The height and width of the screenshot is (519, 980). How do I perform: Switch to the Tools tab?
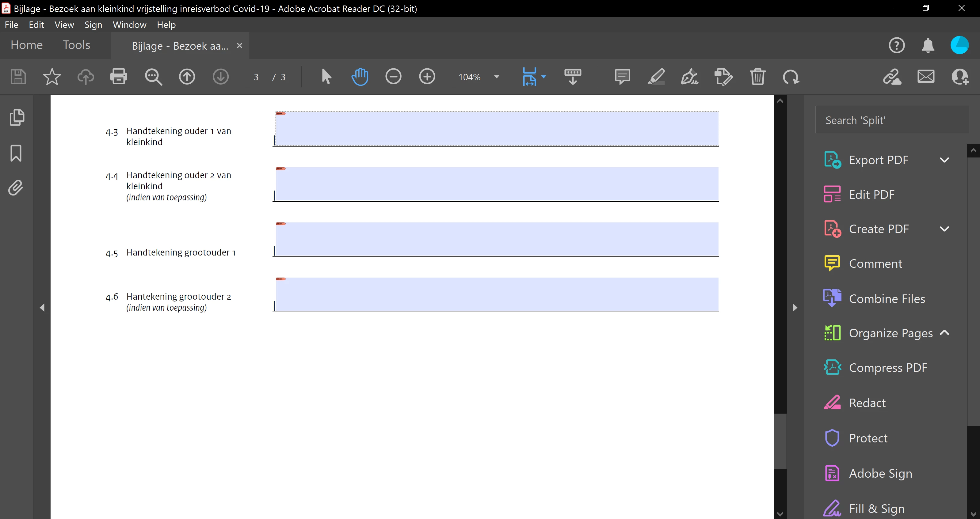tap(76, 45)
